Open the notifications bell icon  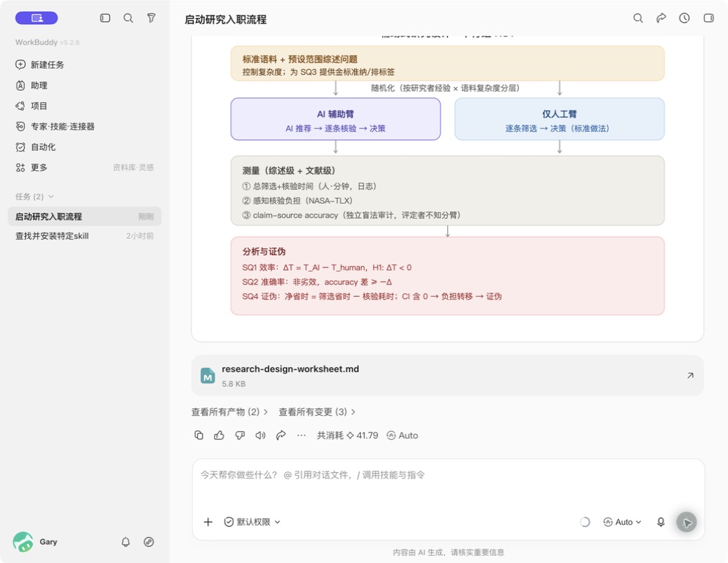[126, 542]
